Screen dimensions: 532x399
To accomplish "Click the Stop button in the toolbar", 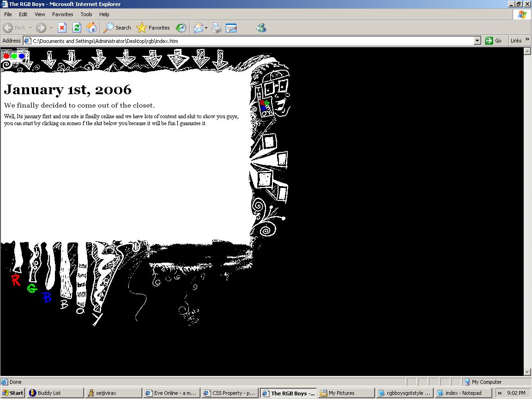I will pos(62,28).
